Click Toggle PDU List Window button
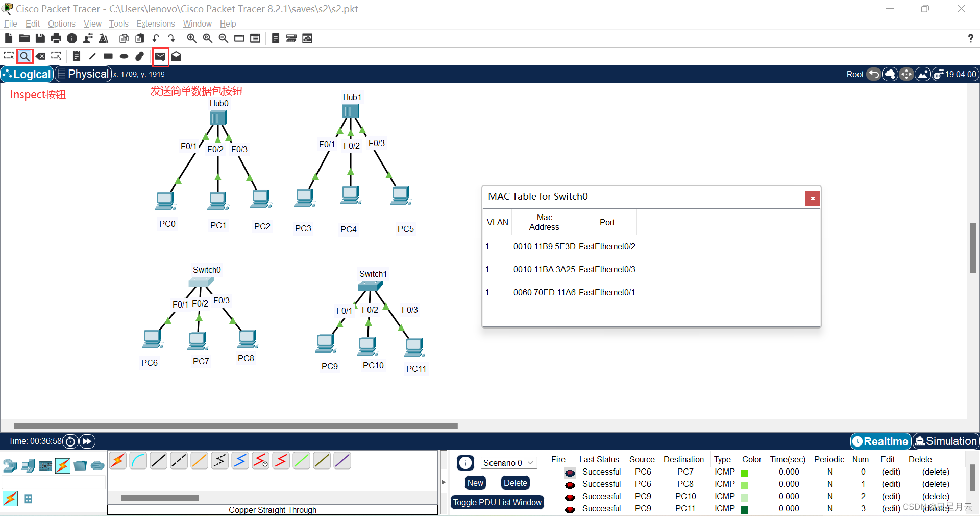Screen dimensions: 980x516 497,503
